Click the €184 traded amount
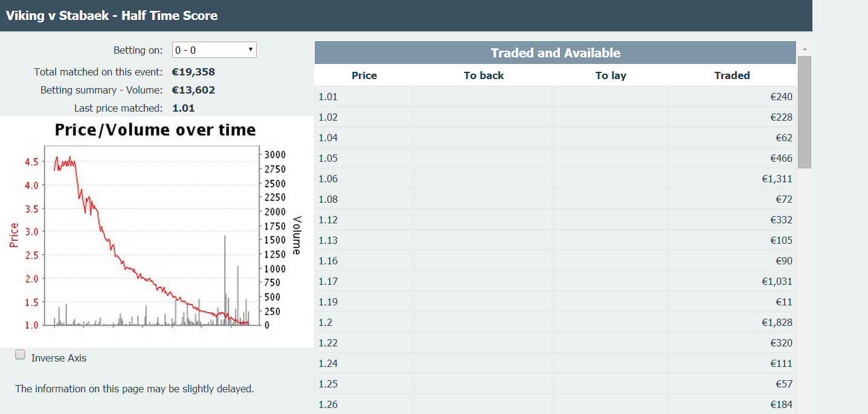This screenshot has width=868, height=414. 781,404
